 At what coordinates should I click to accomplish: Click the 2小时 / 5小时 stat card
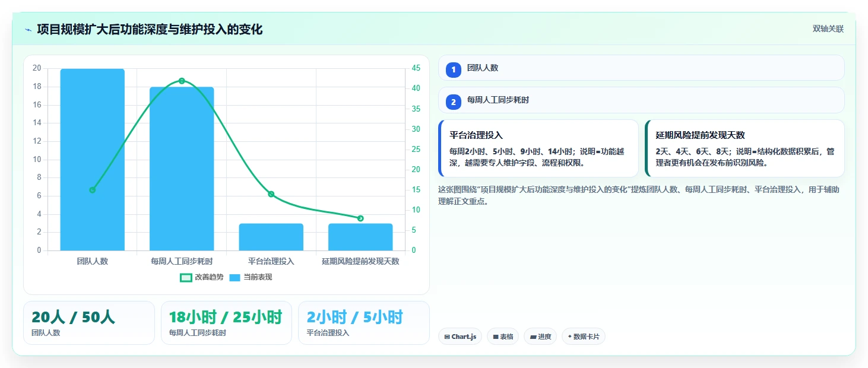[x=364, y=323]
